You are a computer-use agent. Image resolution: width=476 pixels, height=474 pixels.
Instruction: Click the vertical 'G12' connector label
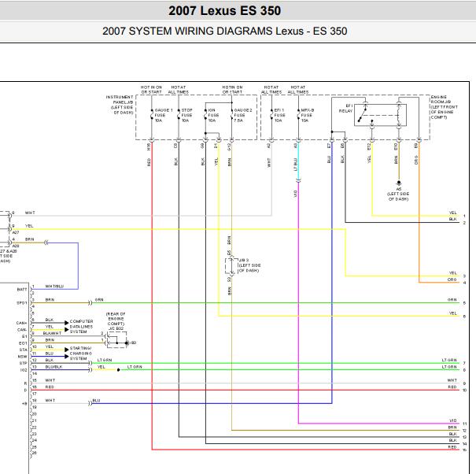pyautogui.click(x=229, y=146)
